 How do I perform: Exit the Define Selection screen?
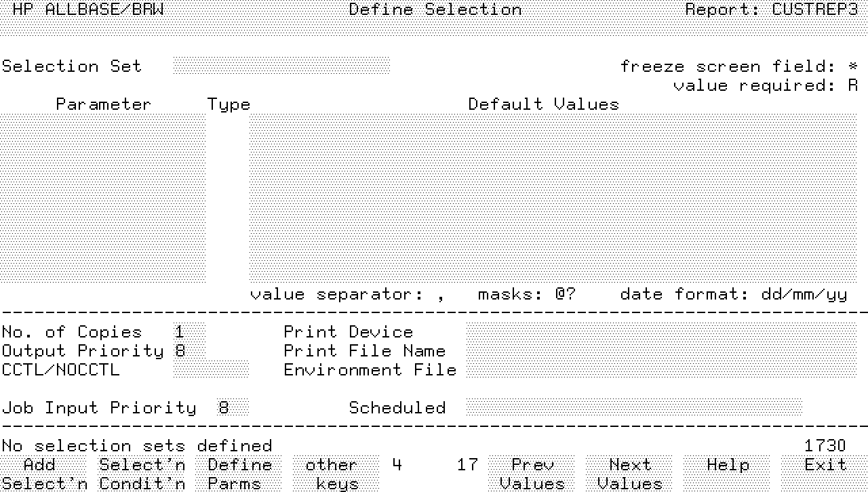pos(824,466)
